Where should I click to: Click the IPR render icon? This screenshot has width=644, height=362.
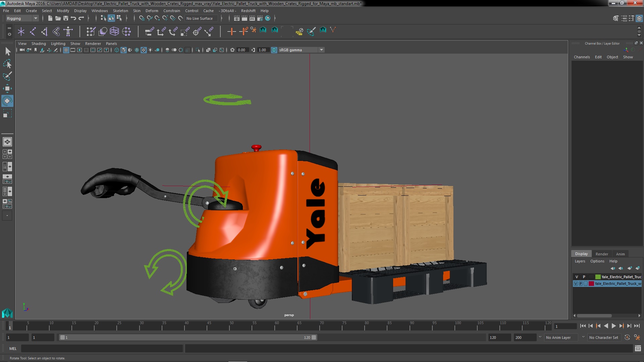(x=252, y=18)
